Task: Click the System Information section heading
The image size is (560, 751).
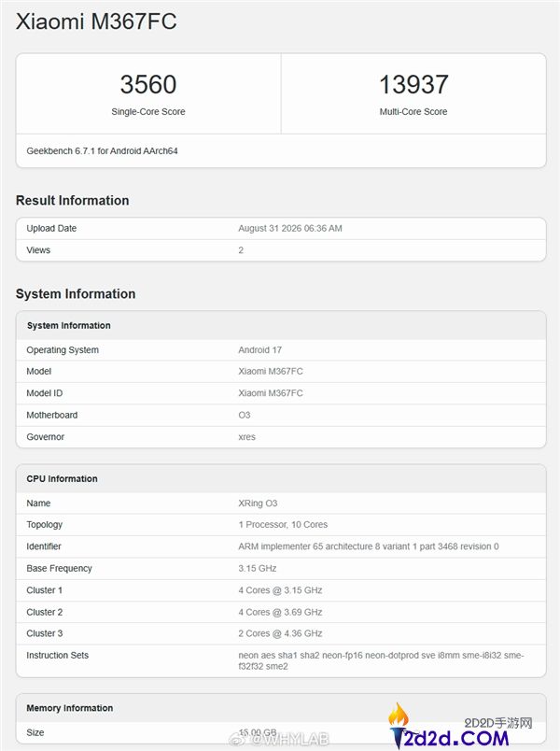Action: [x=76, y=293]
